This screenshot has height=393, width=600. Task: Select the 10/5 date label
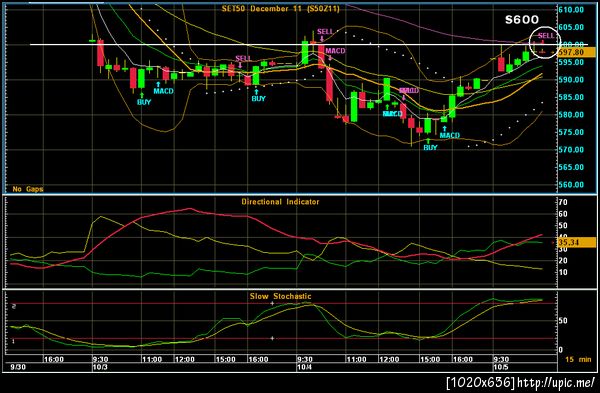501,367
